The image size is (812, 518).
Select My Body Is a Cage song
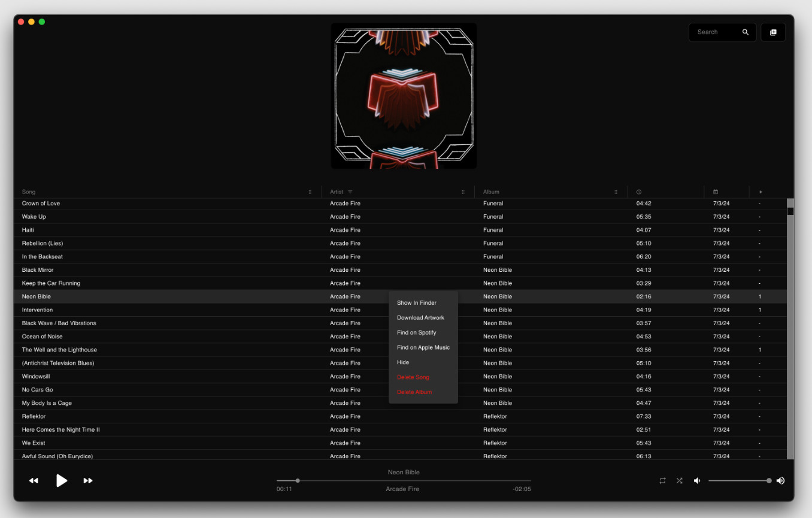pyautogui.click(x=400, y=403)
